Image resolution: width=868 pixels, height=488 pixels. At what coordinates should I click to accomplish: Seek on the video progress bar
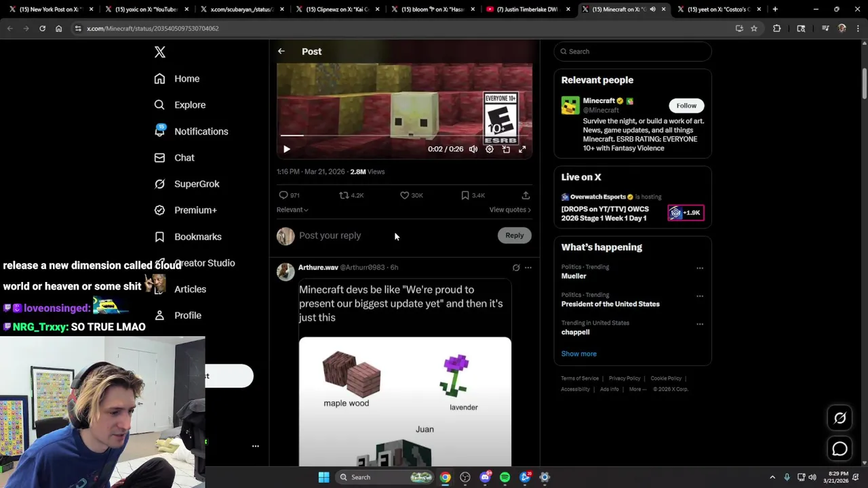(x=404, y=136)
